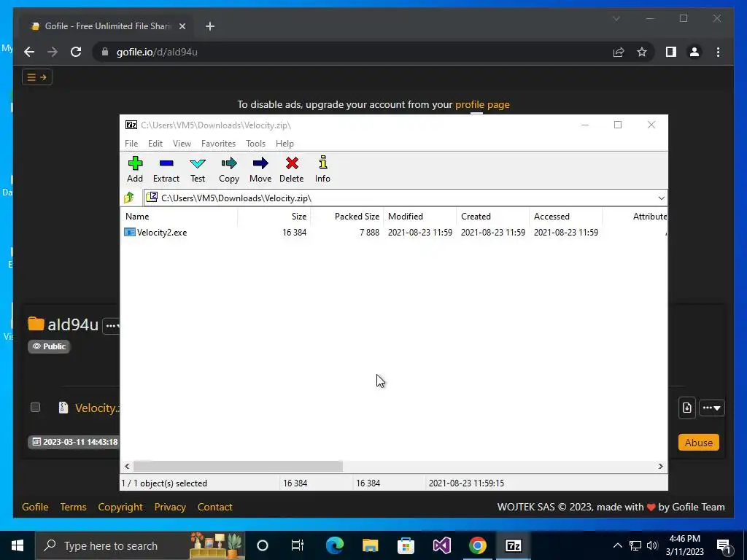Select the Gofile browser tab

click(107, 26)
